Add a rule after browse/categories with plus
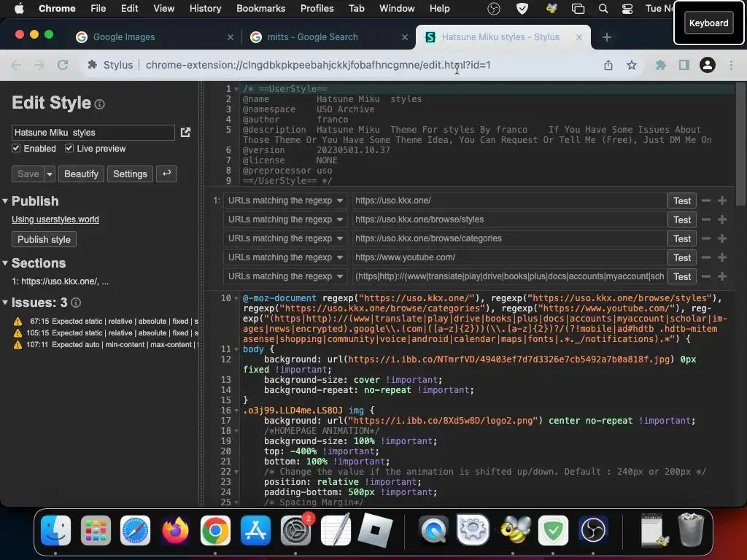This screenshot has height=560, width=747. 722,238
